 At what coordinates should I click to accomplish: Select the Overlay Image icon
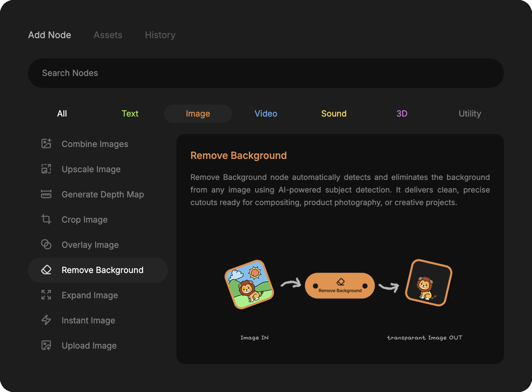(46, 244)
